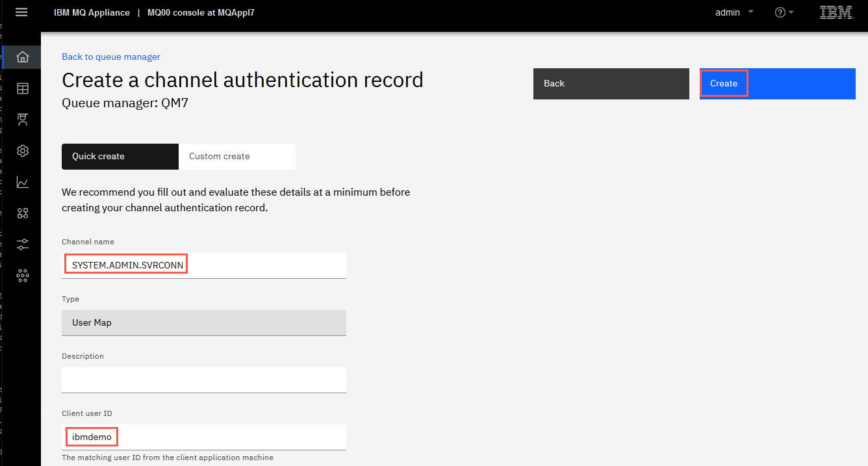Click the Create button
Screen dimensions: 868x466
click(778, 84)
